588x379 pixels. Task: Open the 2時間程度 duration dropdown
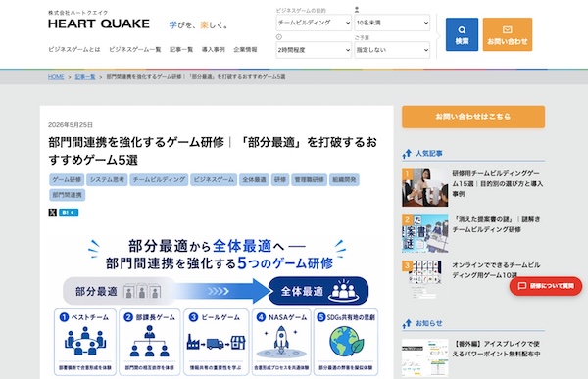coord(314,50)
